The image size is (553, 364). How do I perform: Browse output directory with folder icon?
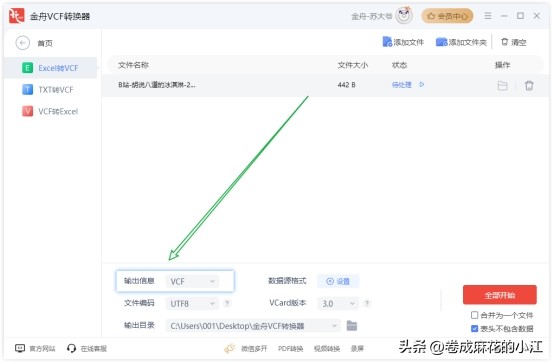352,326
